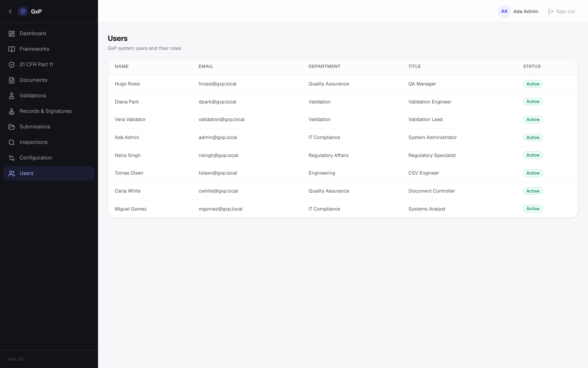The image size is (588, 368).
Task: Click the back chevron icon beside GxP
Action: [x=10, y=11]
